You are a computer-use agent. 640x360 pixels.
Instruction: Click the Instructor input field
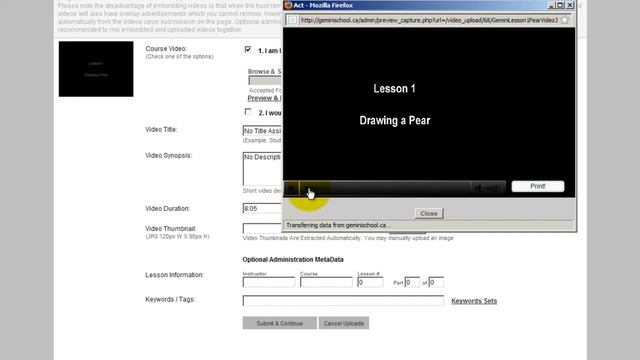(x=269, y=282)
